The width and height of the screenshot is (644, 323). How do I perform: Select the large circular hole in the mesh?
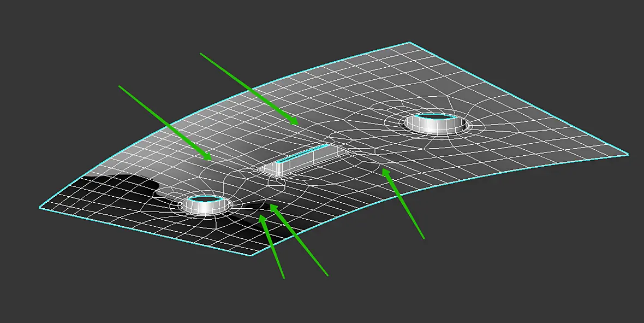[436, 123]
